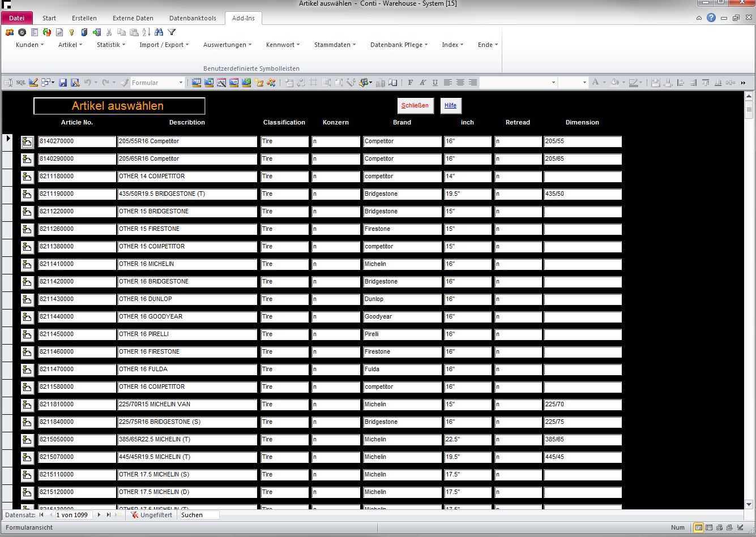The height and width of the screenshot is (537, 756).
Task: Select the Add-Ins ribbon tab
Action: click(244, 18)
